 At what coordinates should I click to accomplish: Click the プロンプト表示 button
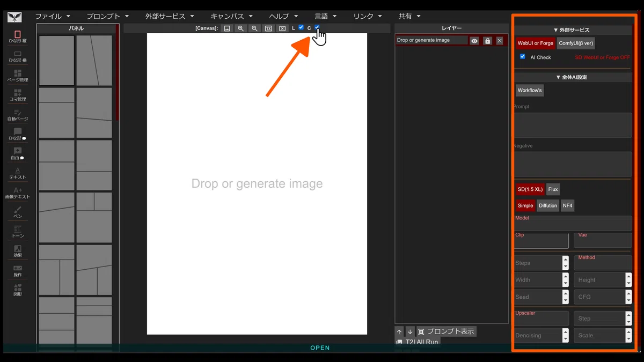[446, 331]
